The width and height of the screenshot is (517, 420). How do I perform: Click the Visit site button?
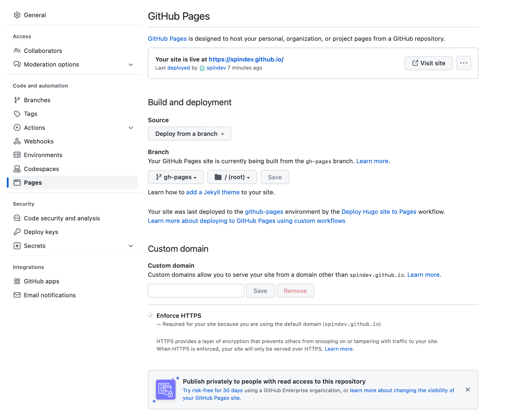(429, 63)
